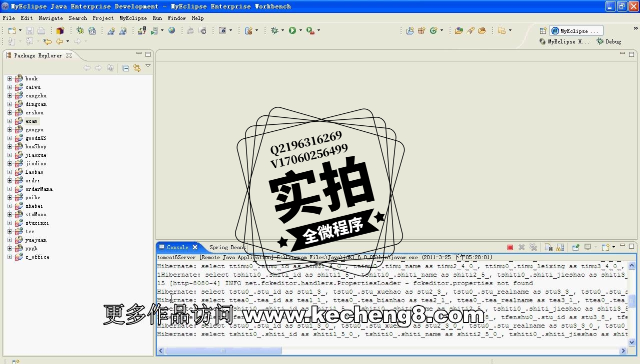Maximize the Console panel
The width and height of the screenshot is (640, 364).
(x=631, y=246)
